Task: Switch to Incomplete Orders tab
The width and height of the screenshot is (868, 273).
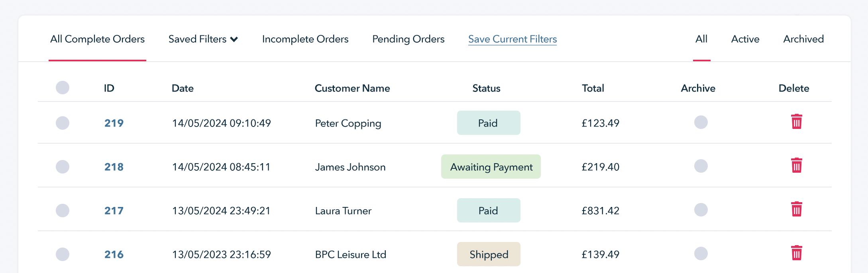Action: pyautogui.click(x=305, y=39)
